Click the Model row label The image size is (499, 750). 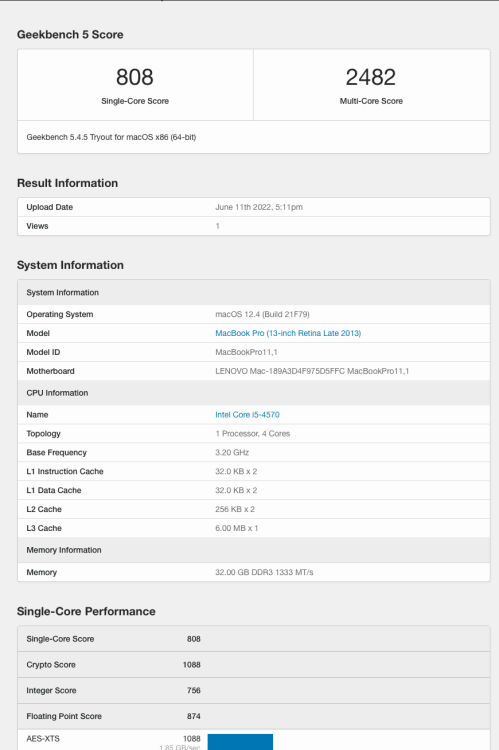(x=38, y=333)
